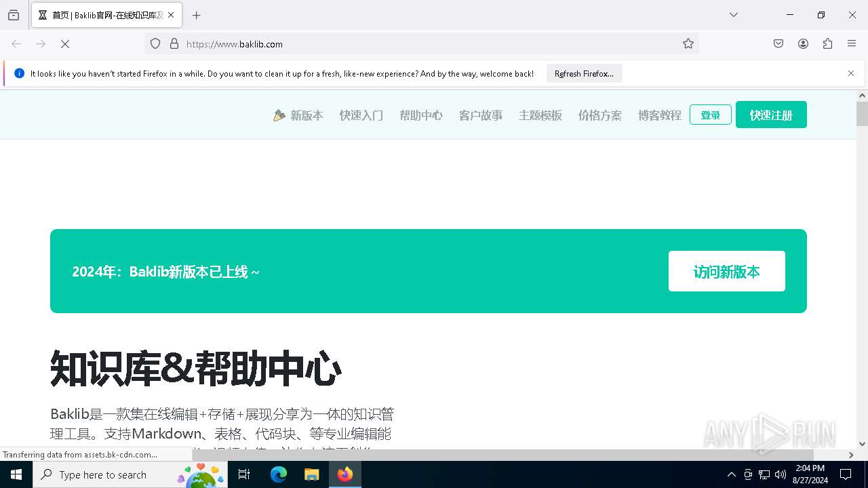868x488 pixels.
Task: Open network status tray icon
Action: (x=764, y=474)
